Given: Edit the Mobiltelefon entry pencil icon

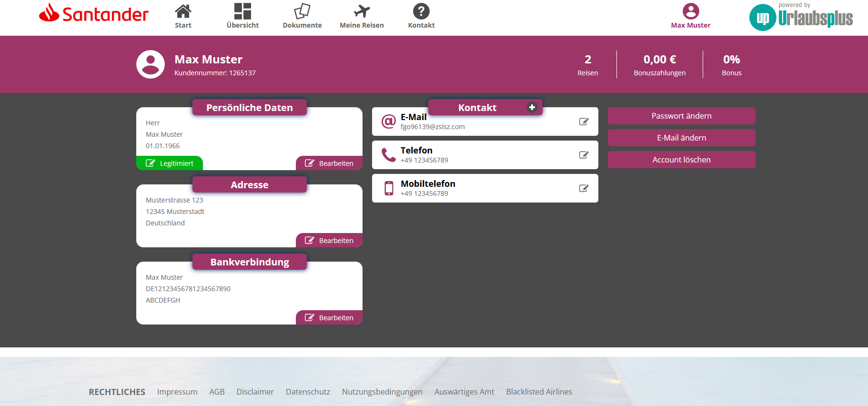Looking at the screenshot, I should (x=584, y=188).
